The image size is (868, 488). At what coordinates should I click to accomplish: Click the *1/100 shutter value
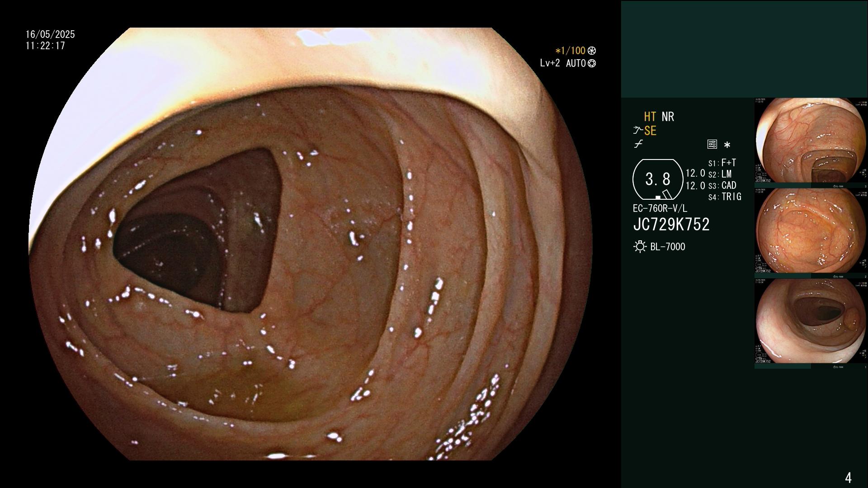[x=571, y=51]
